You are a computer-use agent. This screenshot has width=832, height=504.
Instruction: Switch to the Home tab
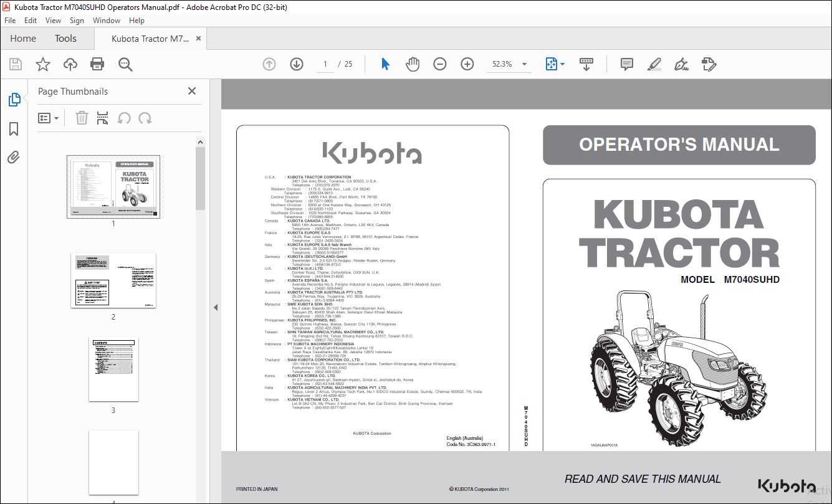coord(23,39)
